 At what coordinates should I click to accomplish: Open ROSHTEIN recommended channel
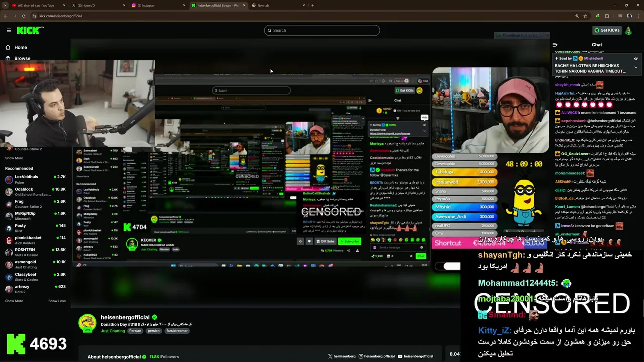click(x=35, y=252)
